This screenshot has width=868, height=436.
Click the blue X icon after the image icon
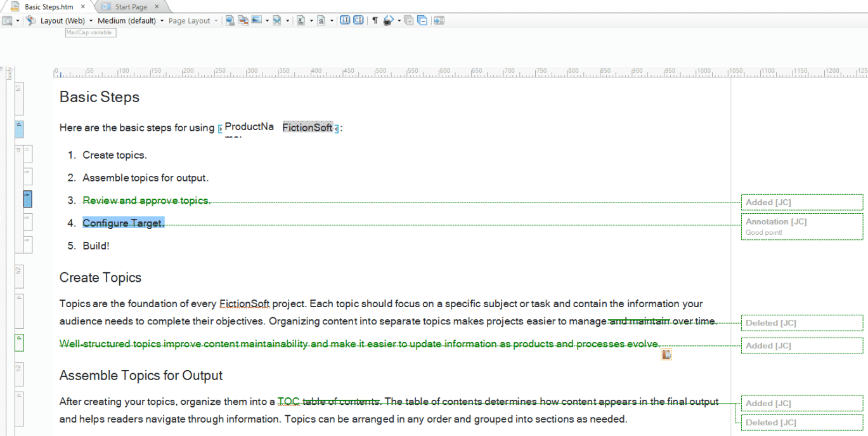point(277,21)
